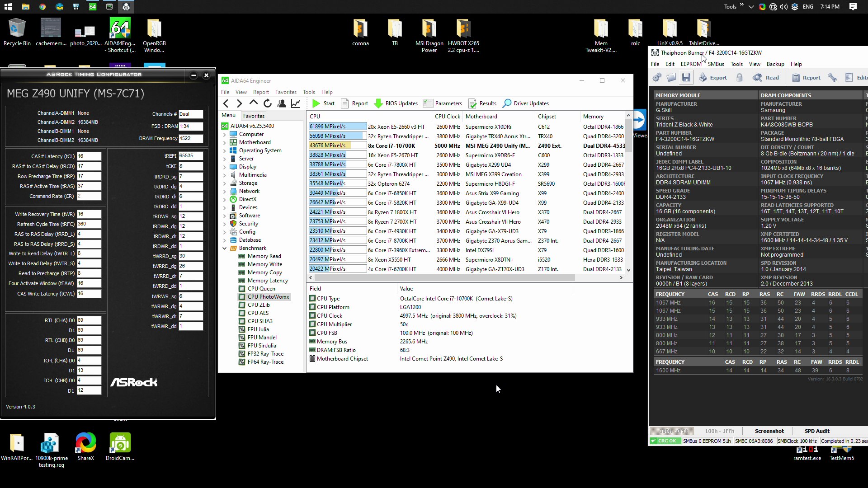Show benchmark Results in AIDA64
Image resolution: width=868 pixels, height=488 pixels.
tap(482, 103)
